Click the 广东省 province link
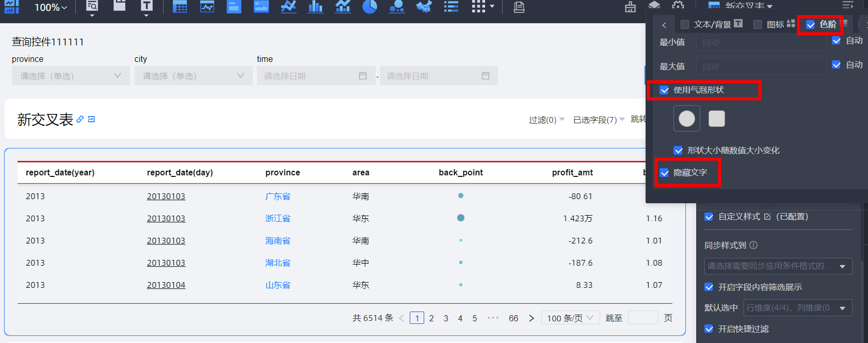 point(278,197)
